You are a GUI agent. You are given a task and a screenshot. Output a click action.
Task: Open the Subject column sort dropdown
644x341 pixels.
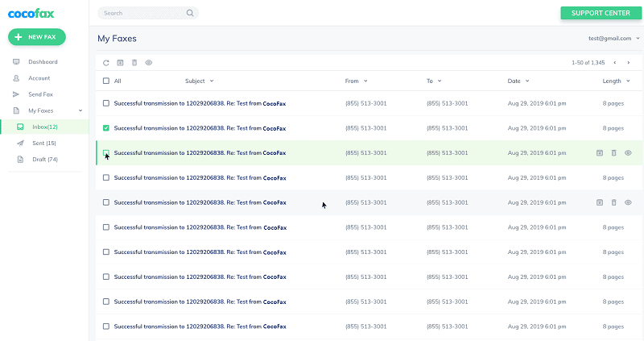[x=212, y=81]
